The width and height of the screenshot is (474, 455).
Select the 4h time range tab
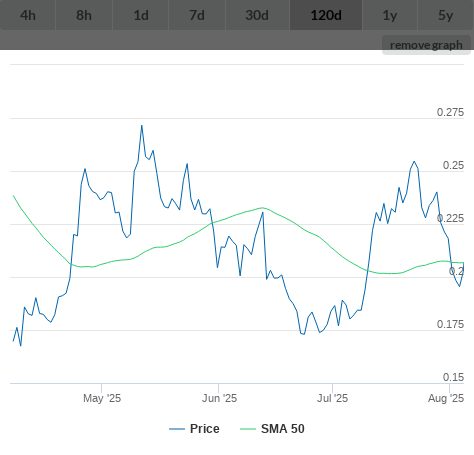pos(28,15)
